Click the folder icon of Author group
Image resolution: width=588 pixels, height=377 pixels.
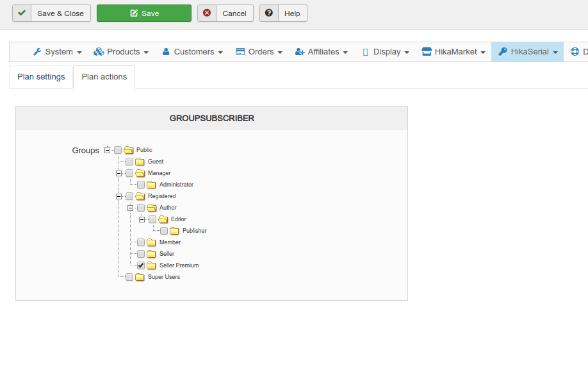coord(152,208)
